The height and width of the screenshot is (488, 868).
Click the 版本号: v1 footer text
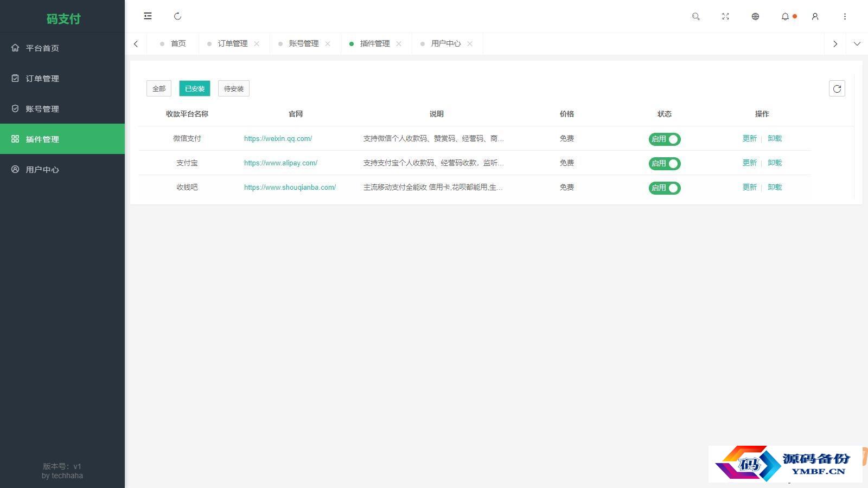pyautogui.click(x=62, y=466)
